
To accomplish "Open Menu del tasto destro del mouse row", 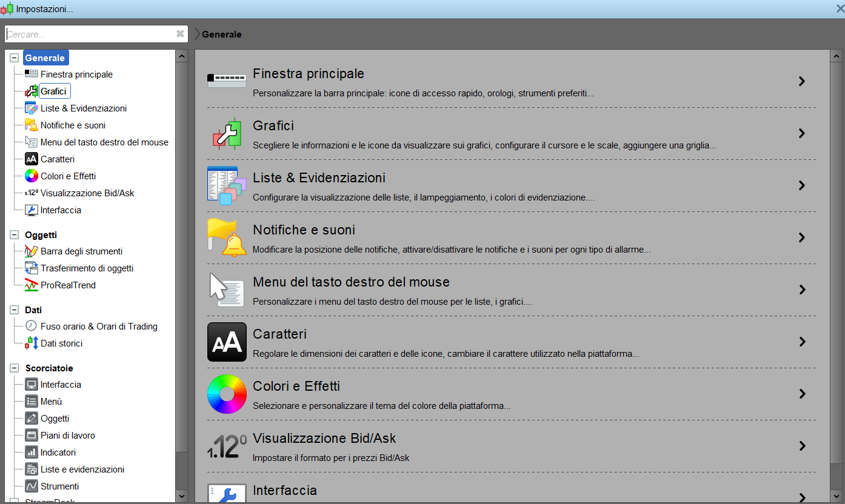I will click(x=512, y=290).
